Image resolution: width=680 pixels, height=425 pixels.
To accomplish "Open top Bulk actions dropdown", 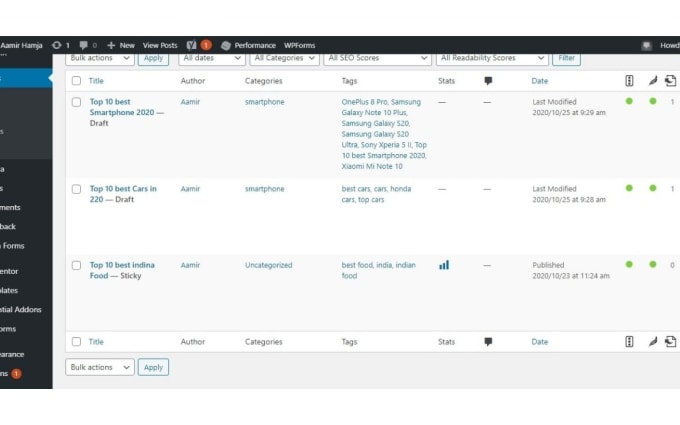I will [x=100, y=58].
